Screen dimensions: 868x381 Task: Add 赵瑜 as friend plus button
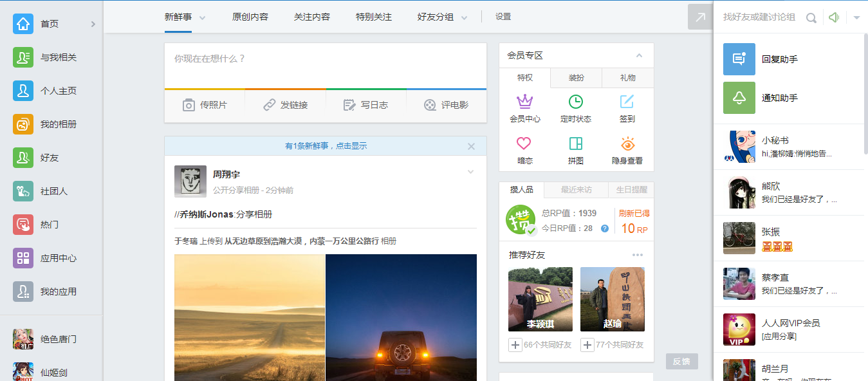pyautogui.click(x=587, y=346)
